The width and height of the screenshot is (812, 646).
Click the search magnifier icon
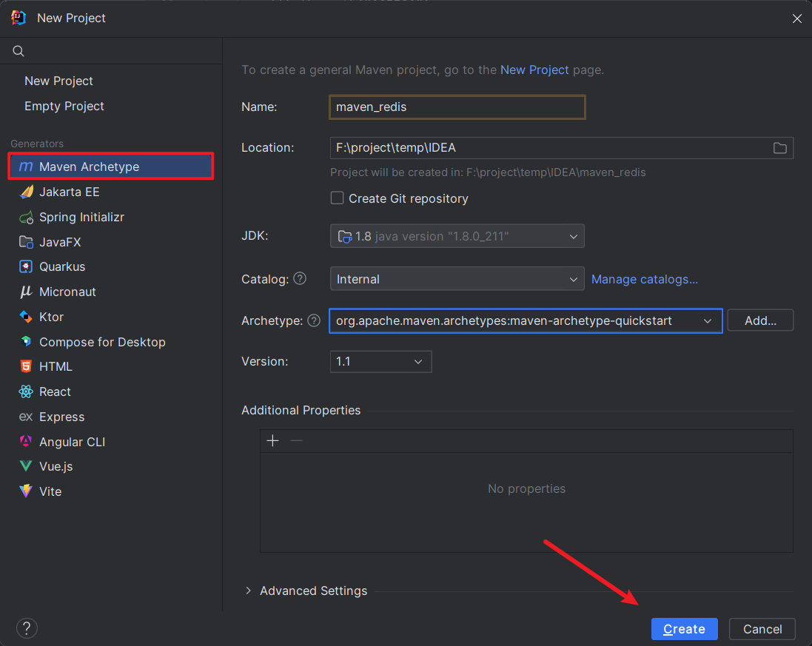[x=18, y=51]
